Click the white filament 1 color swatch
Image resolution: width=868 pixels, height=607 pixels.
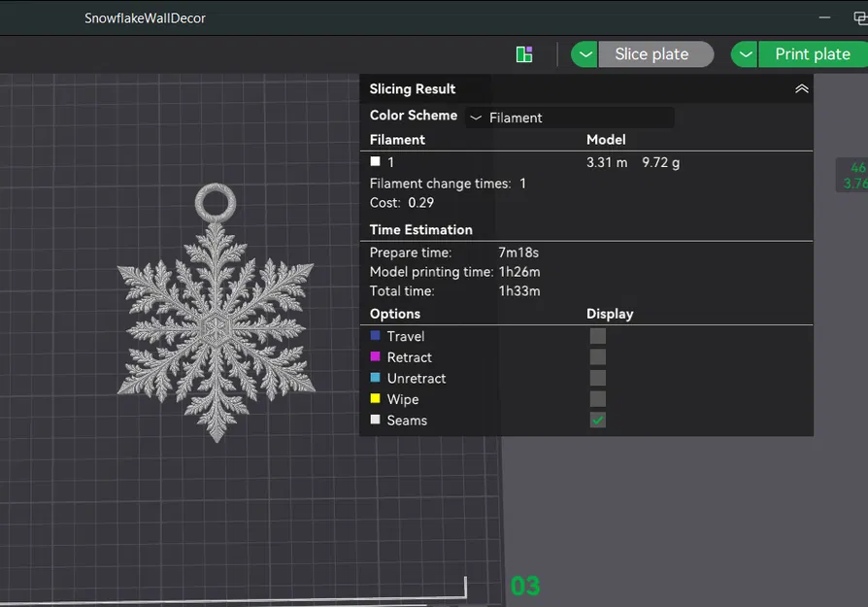click(376, 161)
